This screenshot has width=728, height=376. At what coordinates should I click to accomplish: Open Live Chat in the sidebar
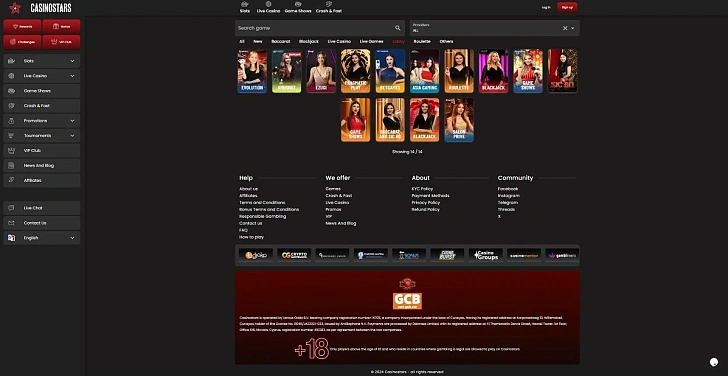[x=42, y=208]
